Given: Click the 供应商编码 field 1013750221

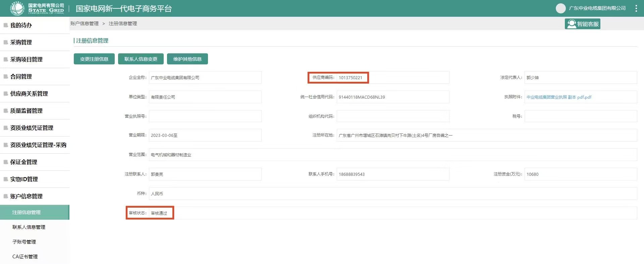Looking at the screenshot, I should (393, 77).
